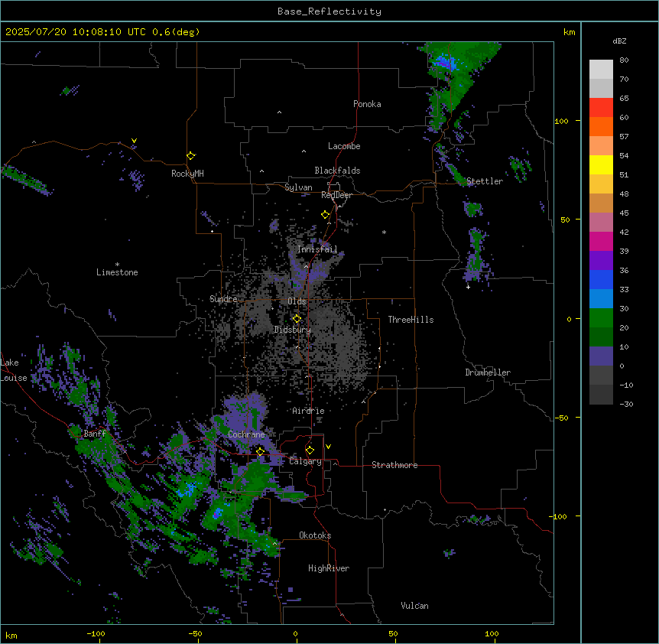Click the Lake Louise label
659x644 pixels.
(14, 370)
